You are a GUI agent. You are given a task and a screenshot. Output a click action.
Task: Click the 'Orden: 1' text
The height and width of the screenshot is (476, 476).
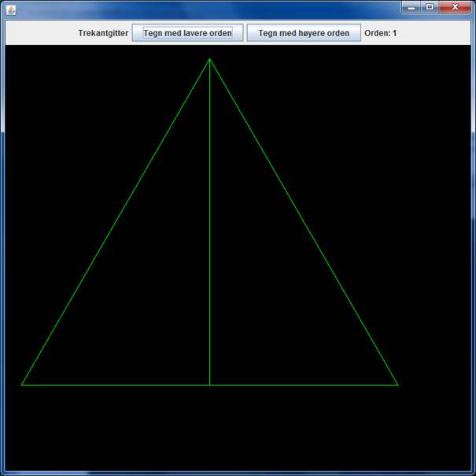point(380,33)
